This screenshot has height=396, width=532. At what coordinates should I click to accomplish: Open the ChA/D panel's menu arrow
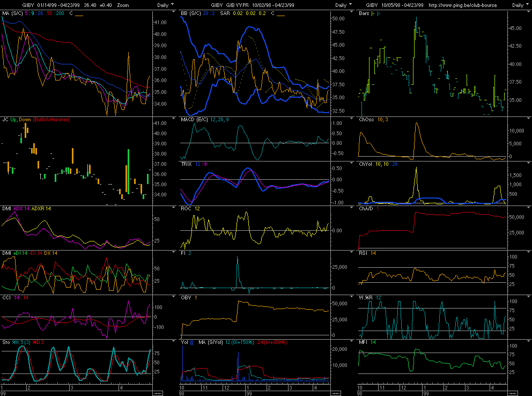click(x=529, y=207)
